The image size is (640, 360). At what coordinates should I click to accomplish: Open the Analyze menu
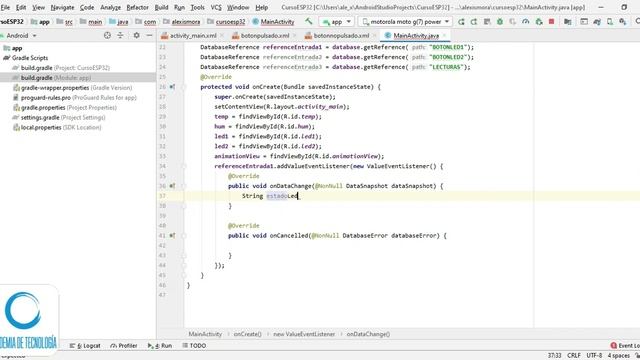110,7
